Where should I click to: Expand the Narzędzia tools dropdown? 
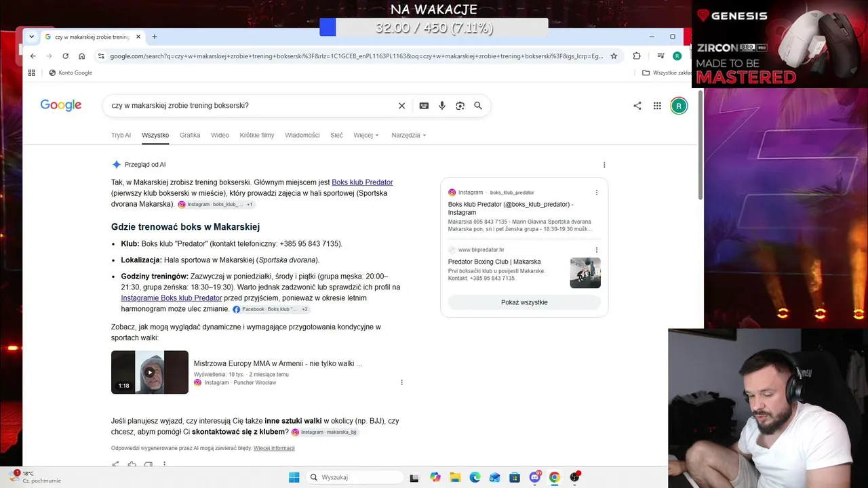pyautogui.click(x=409, y=135)
